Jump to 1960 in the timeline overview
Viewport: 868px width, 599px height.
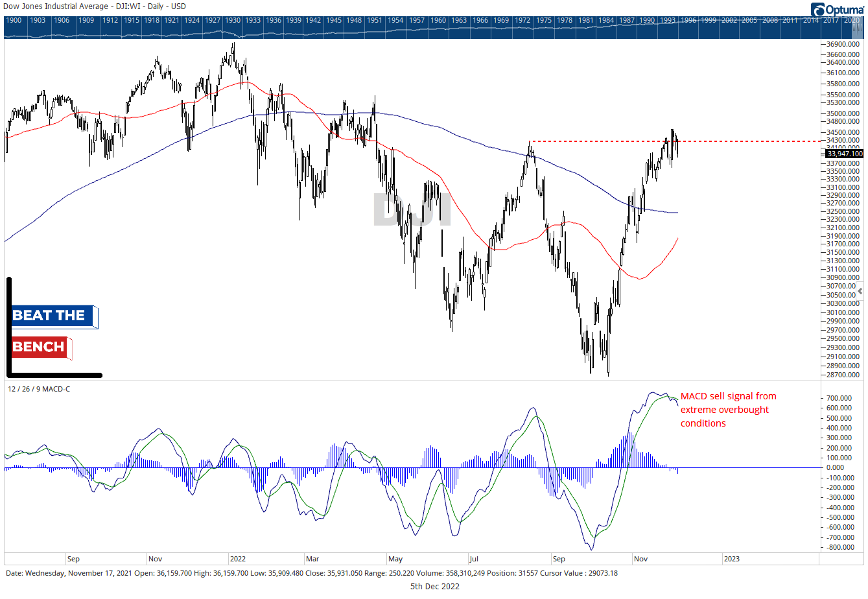438,20
